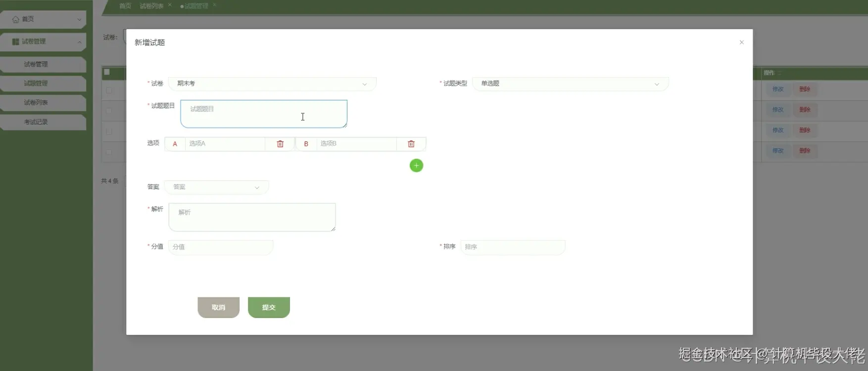Open 试卷管理 submenu item in sidebar
This screenshot has width=868, height=371.
(43, 64)
